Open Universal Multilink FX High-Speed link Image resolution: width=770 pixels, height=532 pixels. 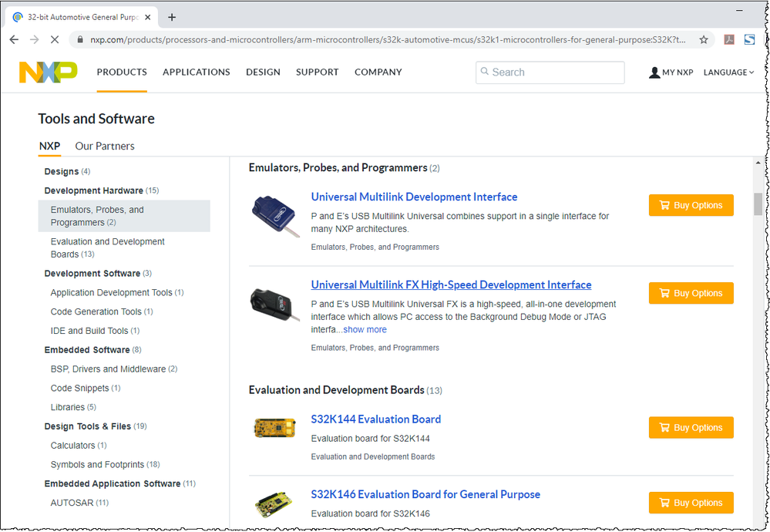451,285
